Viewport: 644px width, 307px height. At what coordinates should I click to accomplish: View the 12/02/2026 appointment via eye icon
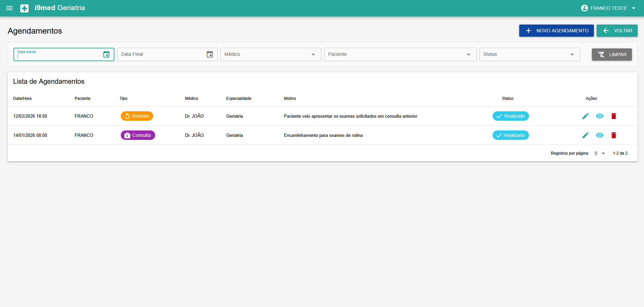coord(600,116)
